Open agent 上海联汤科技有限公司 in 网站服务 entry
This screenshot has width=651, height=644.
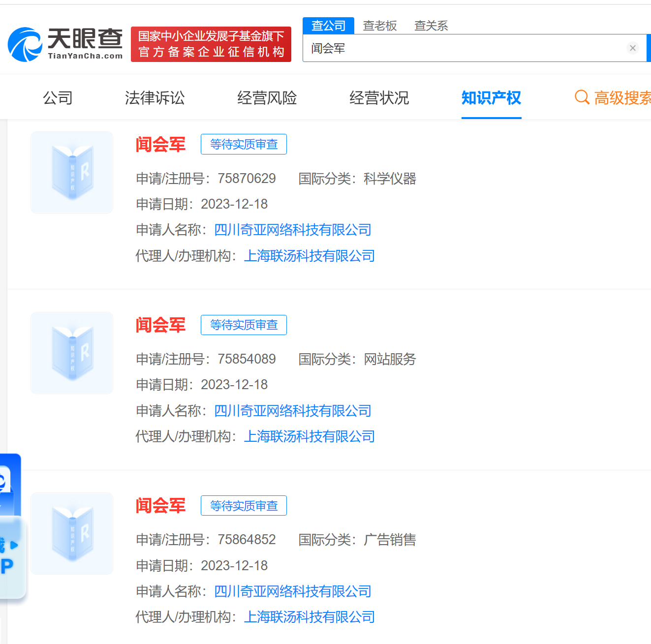(x=310, y=436)
